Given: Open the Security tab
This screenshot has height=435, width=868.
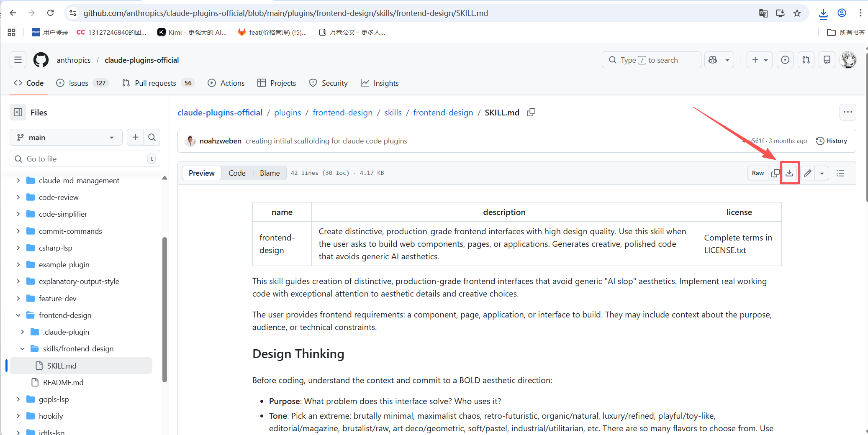Looking at the screenshot, I should (329, 83).
